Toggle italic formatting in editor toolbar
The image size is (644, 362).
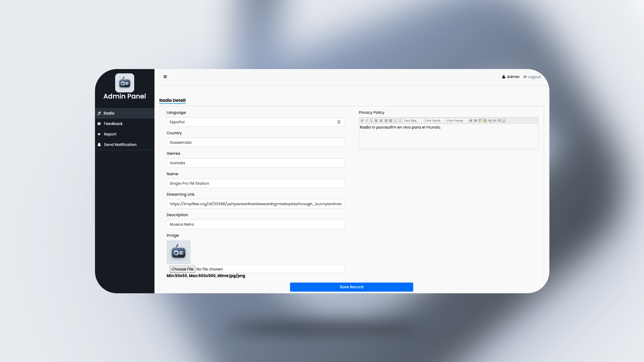(x=367, y=121)
